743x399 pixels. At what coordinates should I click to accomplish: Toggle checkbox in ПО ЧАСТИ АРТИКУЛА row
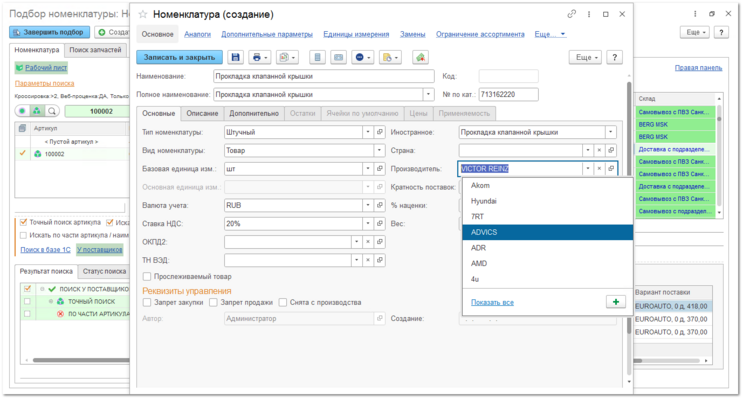pos(27,314)
